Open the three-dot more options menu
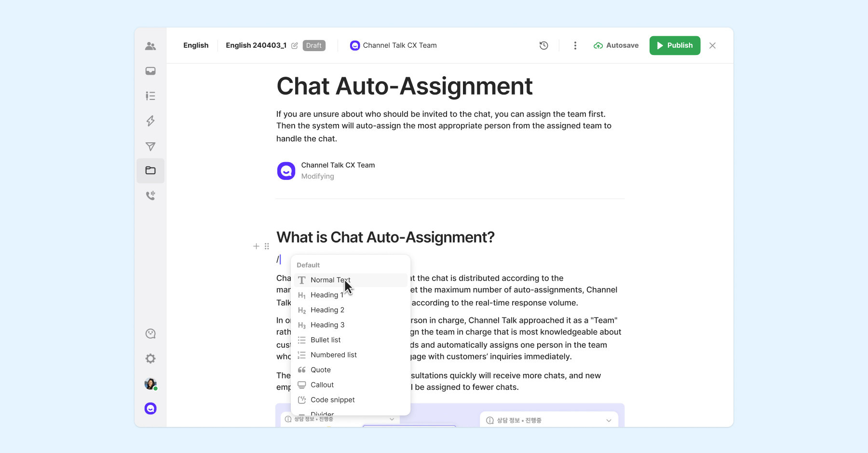 pos(575,45)
